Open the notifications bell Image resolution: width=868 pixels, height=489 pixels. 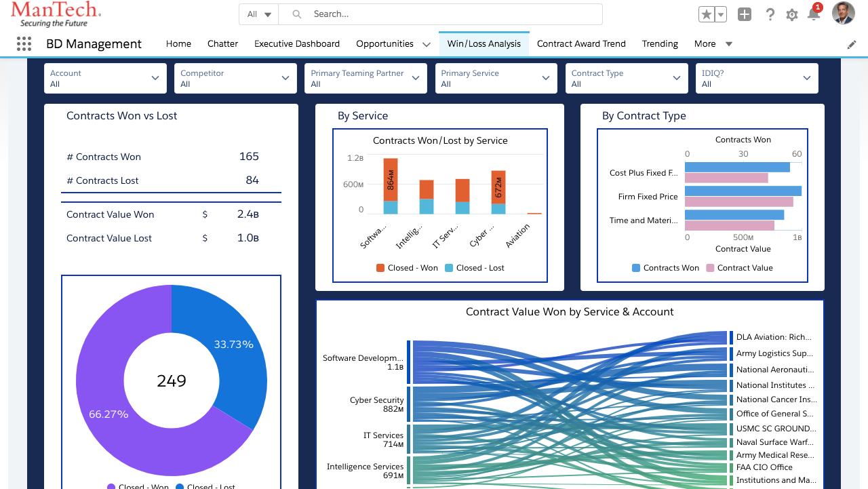(x=814, y=14)
